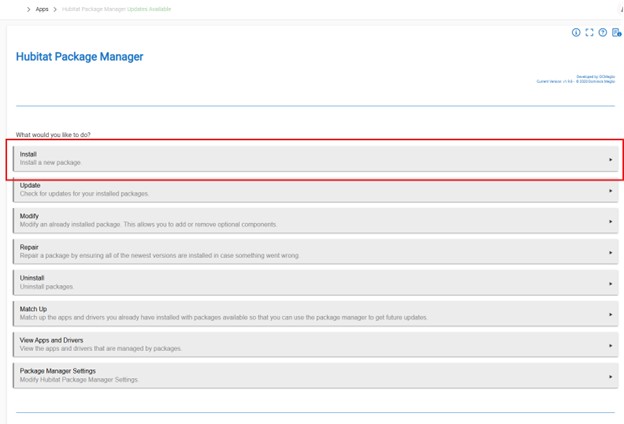The width and height of the screenshot is (624, 424).
Task: Expand arrow on the Uninstall row
Action: coord(610,284)
